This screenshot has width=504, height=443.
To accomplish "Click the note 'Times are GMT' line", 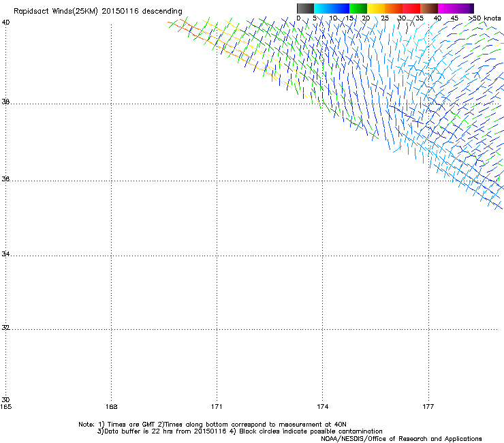I will 212,425.
